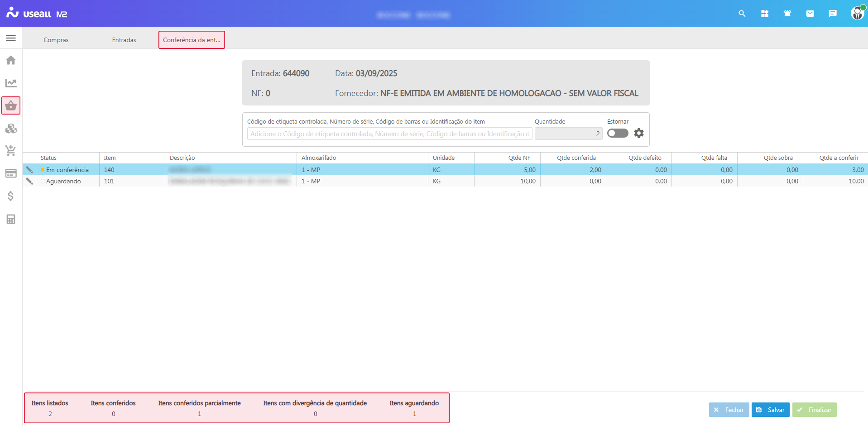Switch to the Compras tab
This screenshot has width=868, height=426.
pyautogui.click(x=56, y=40)
